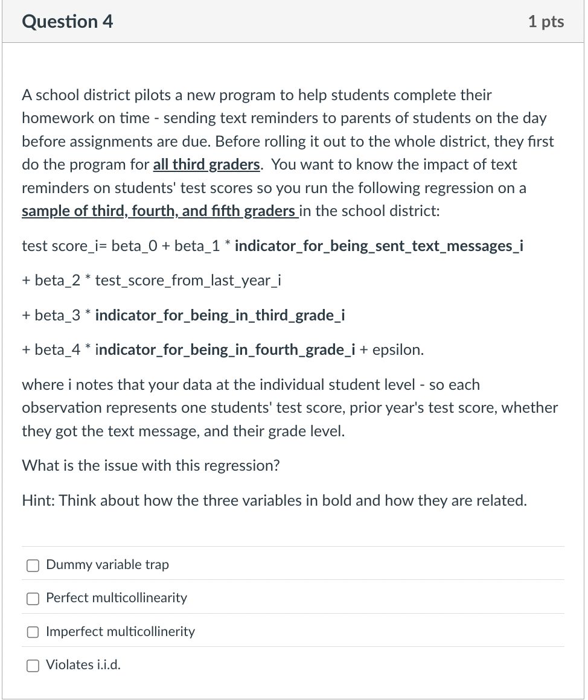
Task: Click the 'What is the issue' question text
Action: (150, 465)
